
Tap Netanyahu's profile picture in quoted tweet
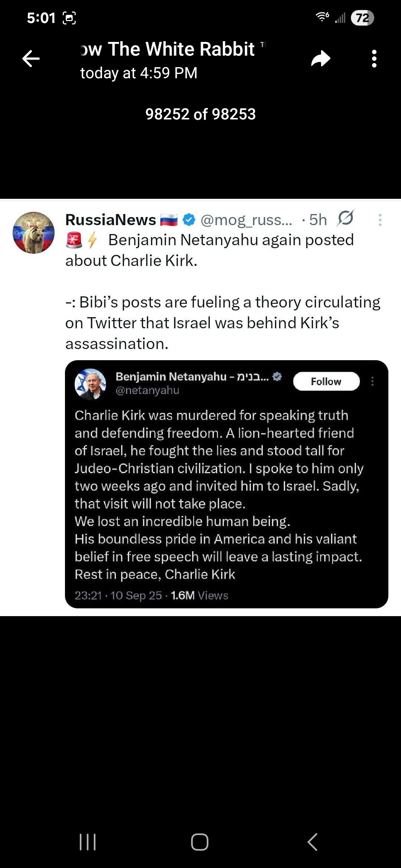point(90,384)
